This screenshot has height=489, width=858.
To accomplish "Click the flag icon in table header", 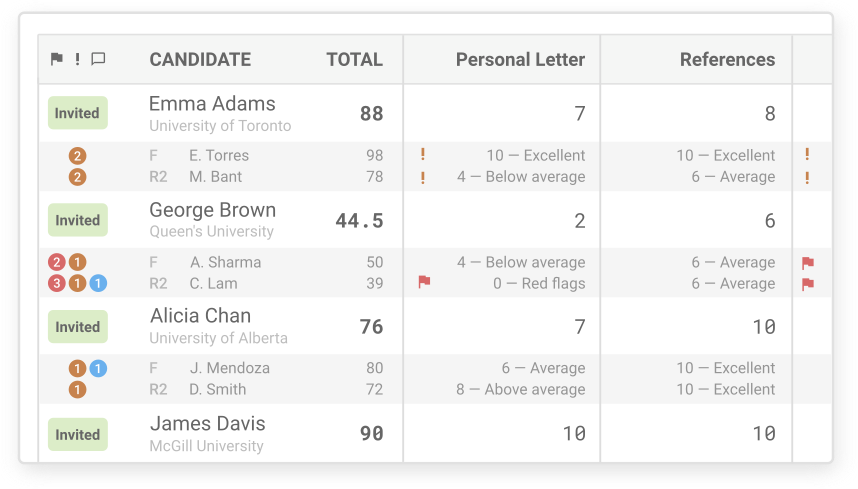I will pos(56,59).
